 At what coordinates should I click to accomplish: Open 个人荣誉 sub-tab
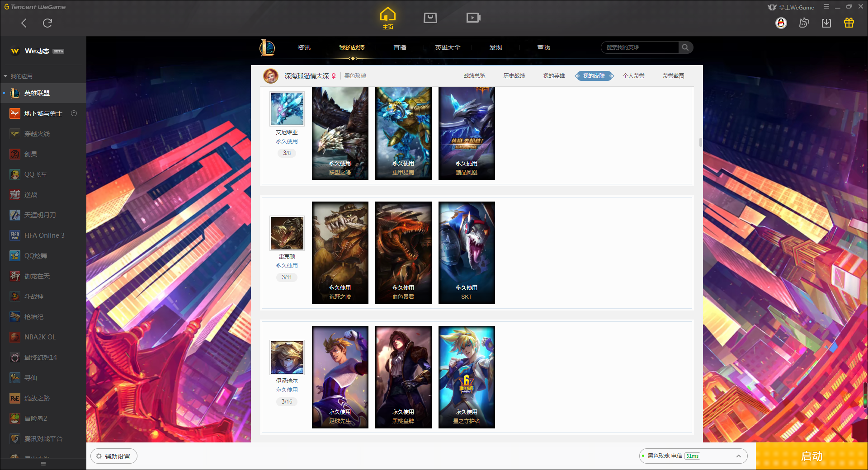point(633,76)
